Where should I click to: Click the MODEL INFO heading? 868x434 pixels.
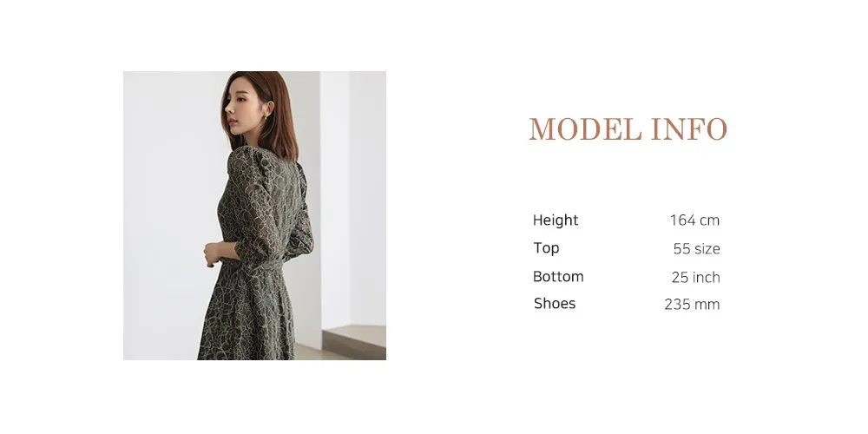(628, 129)
